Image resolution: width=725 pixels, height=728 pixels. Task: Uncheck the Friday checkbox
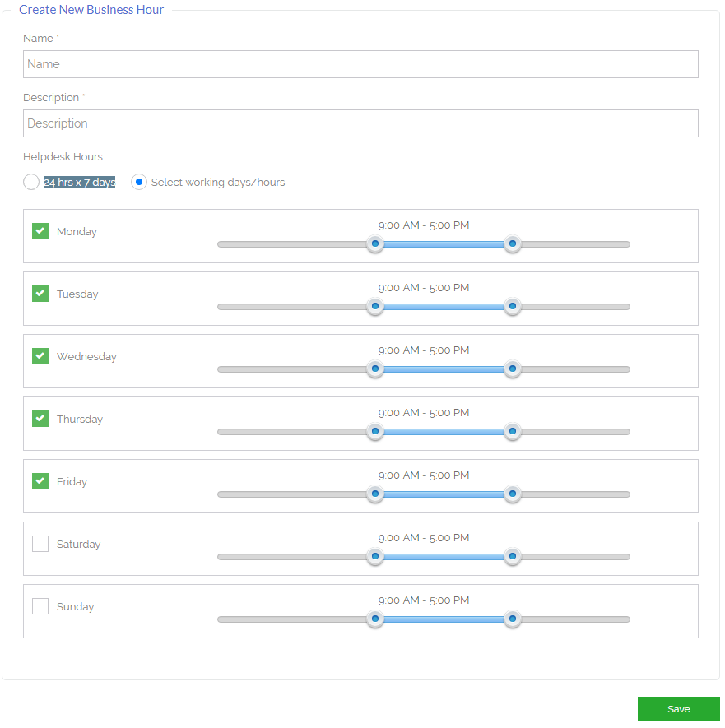pos(40,481)
